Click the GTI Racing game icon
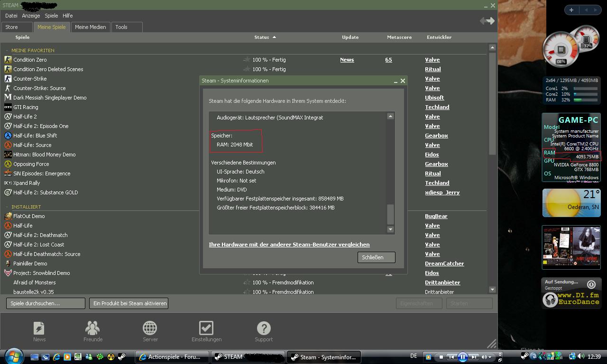 click(8, 107)
